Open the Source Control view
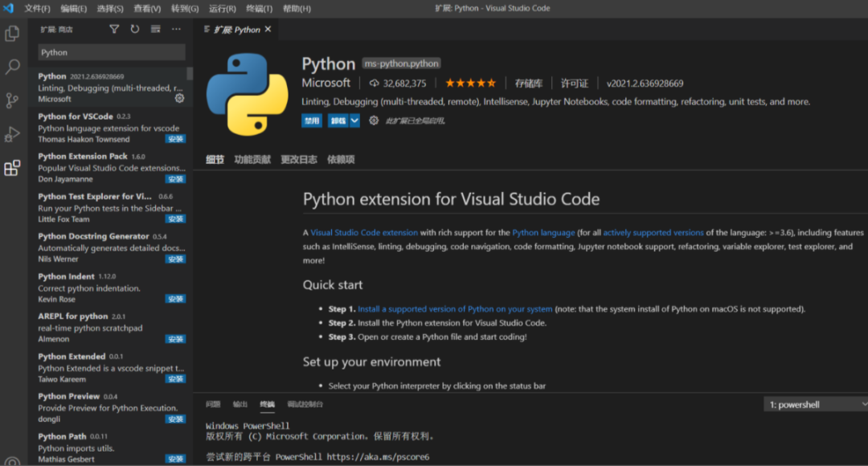The image size is (868, 466). [12, 100]
